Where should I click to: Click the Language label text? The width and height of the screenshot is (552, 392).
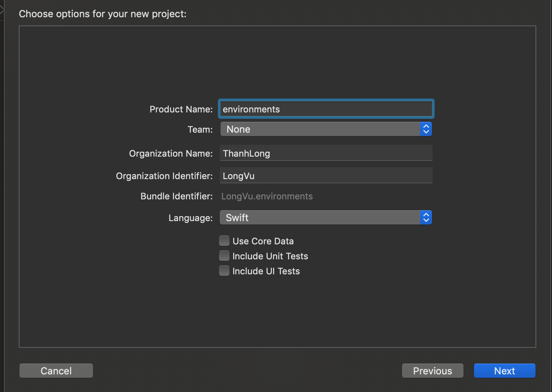click(190, 218)
